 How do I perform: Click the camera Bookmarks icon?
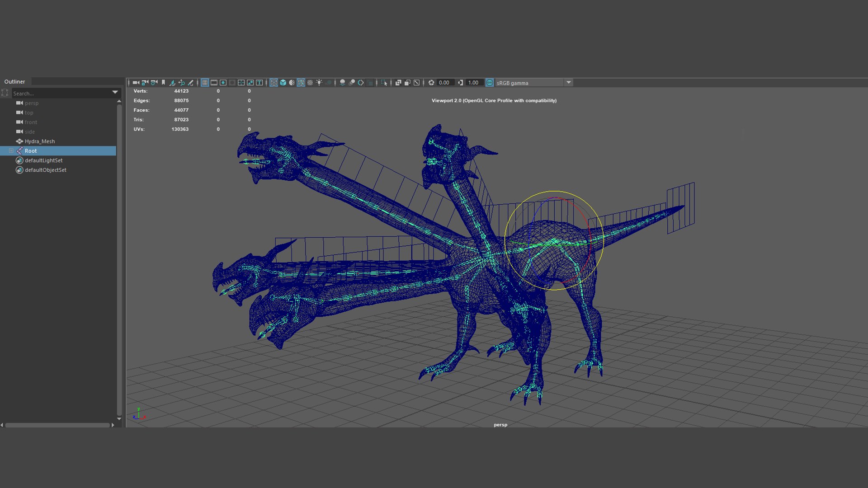pyautogui.click(x=163, y=83)
